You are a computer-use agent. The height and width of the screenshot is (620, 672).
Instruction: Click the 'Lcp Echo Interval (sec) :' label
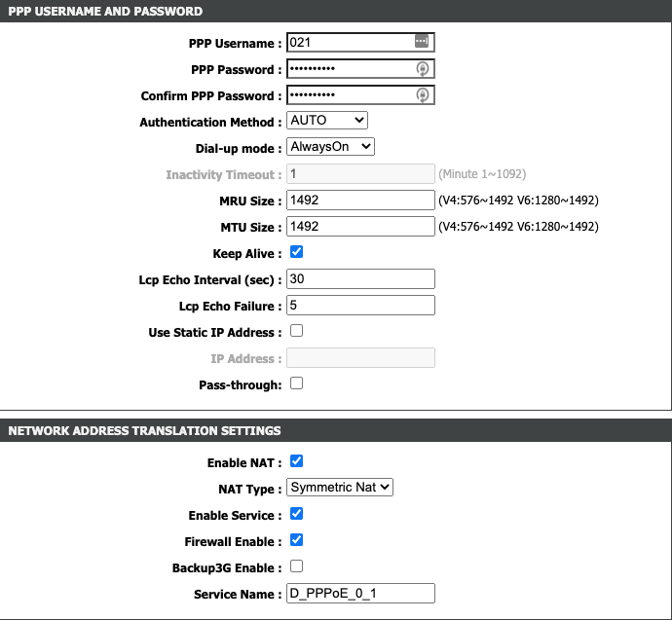[210, 280]
